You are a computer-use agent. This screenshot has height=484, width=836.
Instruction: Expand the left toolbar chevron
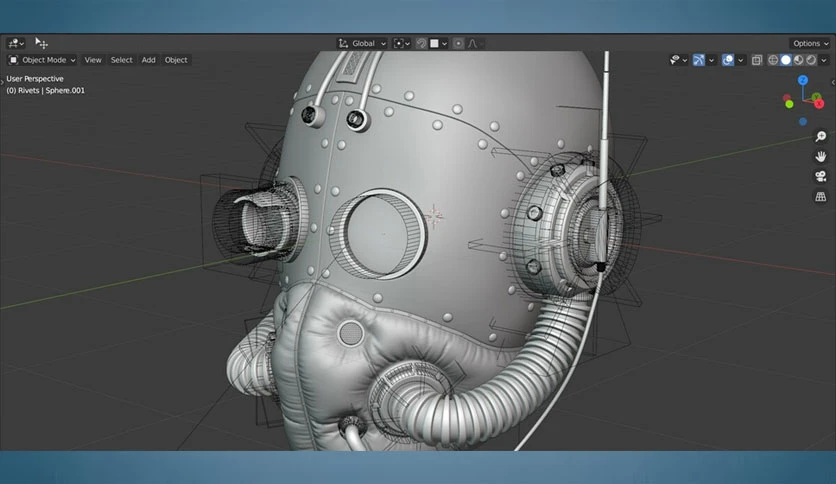(2, 82)
